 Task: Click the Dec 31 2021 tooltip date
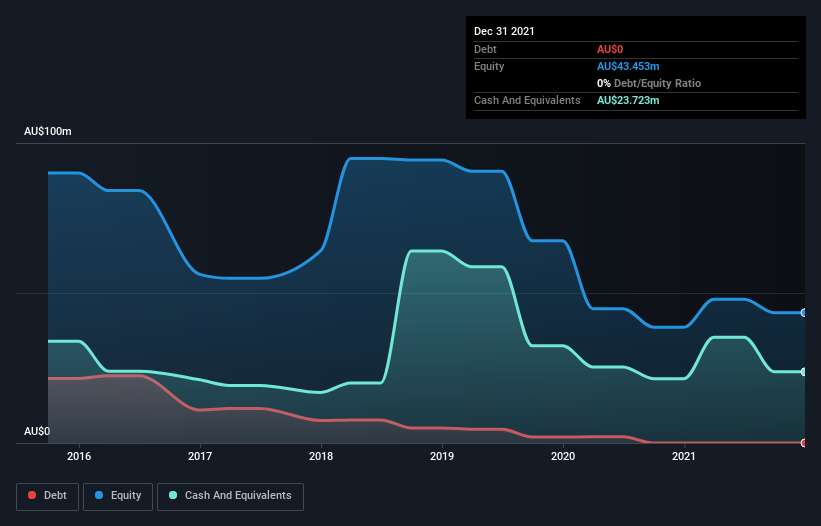[x=504, y=31]
